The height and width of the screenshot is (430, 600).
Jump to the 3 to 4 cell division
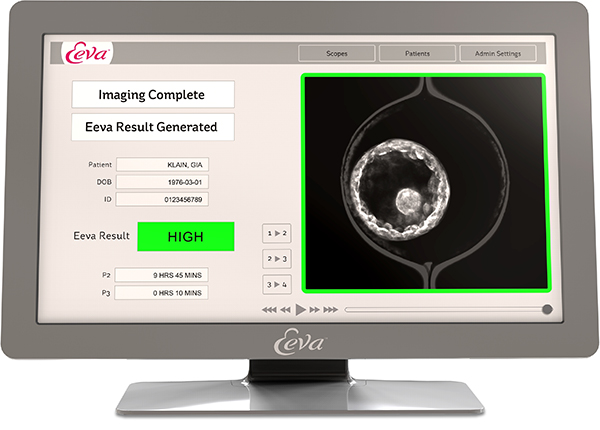pos(276,285)
